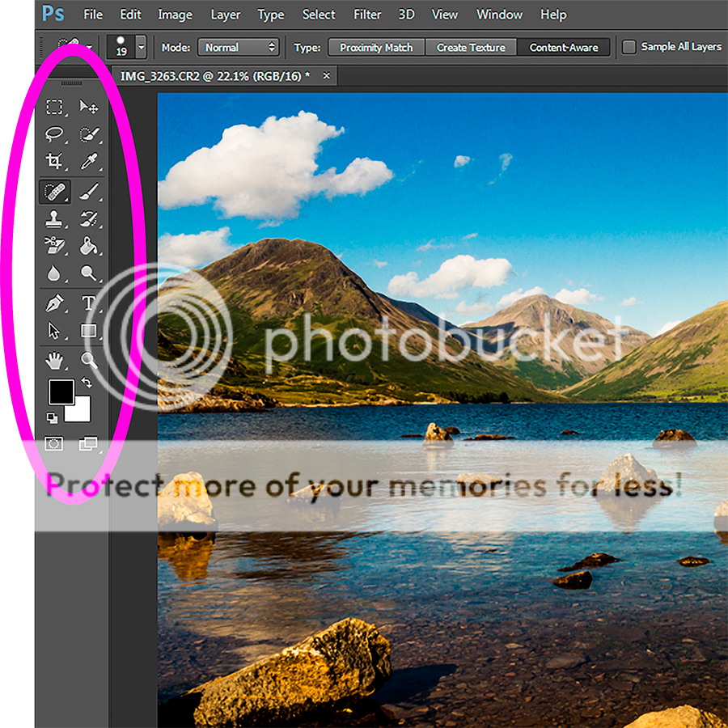The height and width of the screenshot is (728, 728).
Task: Click the Create Texture button
Action: coord(471,48)
